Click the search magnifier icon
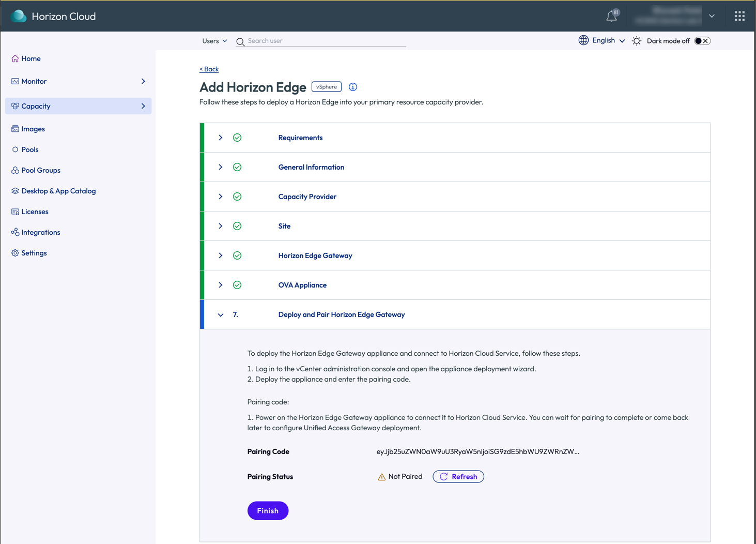 coord(240,41)
